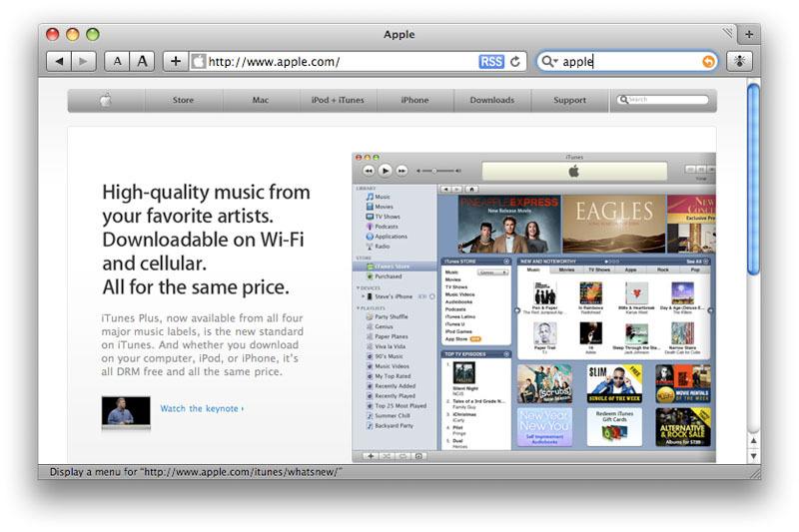The width and height of the screenshot is (799, 532).
Task: Open the Support tab
Action: pyautogui.click(x=569, y=100)
